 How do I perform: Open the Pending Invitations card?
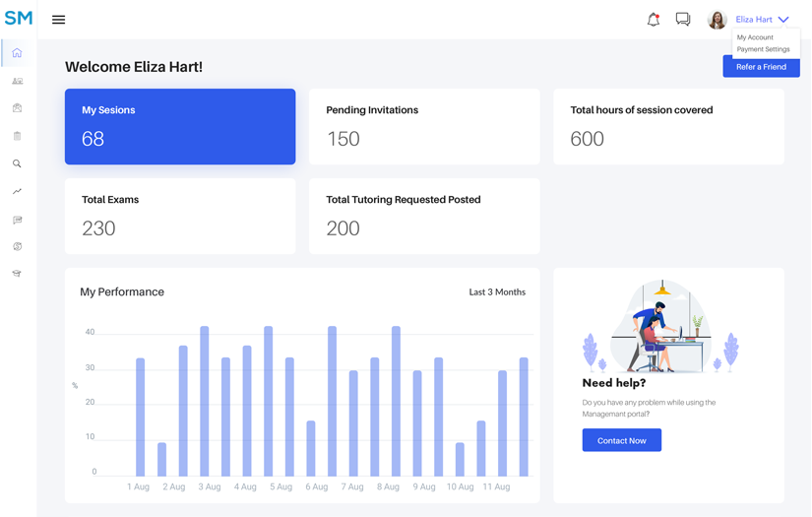click(424, 127)
